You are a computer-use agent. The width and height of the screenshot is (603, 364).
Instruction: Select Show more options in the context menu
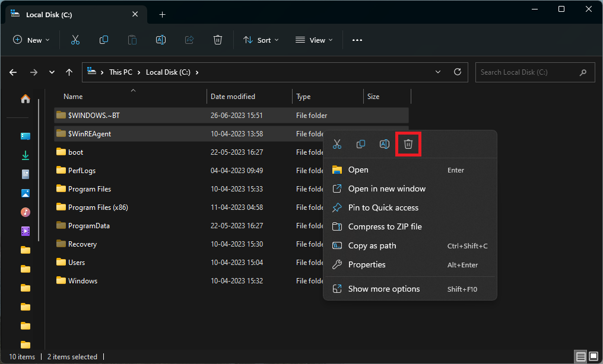382,289
